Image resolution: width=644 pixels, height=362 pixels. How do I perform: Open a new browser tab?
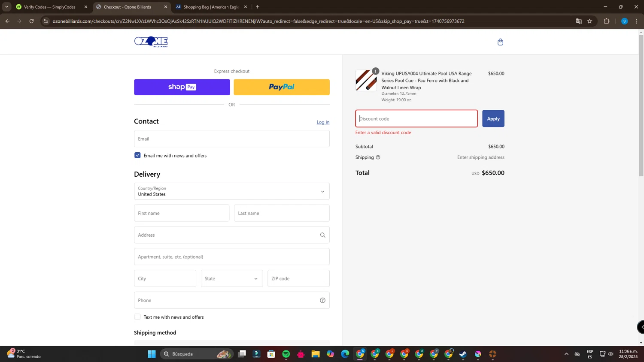point(258,7)
